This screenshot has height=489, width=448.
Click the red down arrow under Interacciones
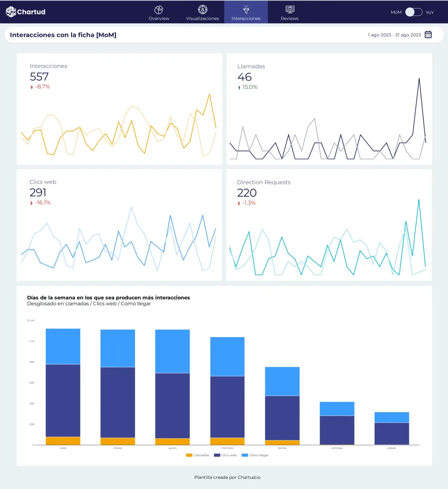point(31,87)
